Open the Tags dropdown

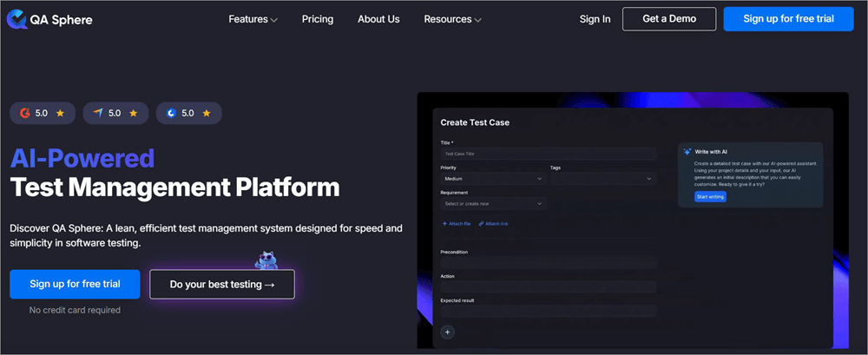(x=602, y=179)
